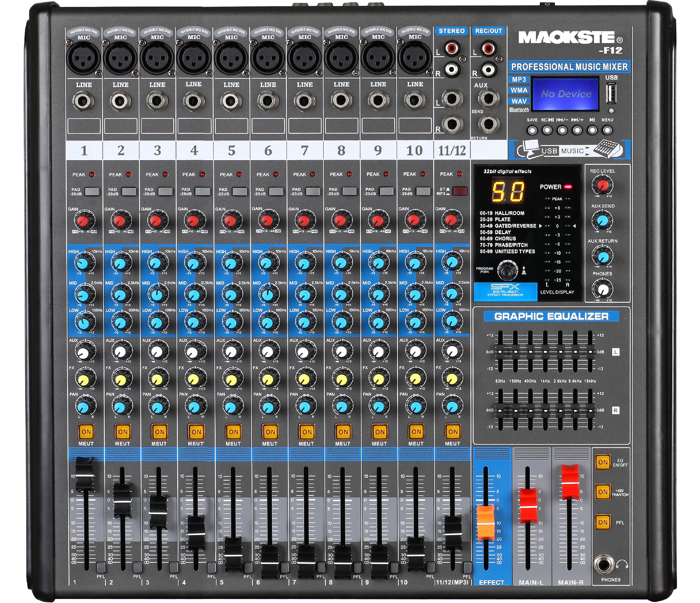The height and width of the screenshot is (603, 700).
Task: Click the REC play/pause button
Action: click(547, 130)
